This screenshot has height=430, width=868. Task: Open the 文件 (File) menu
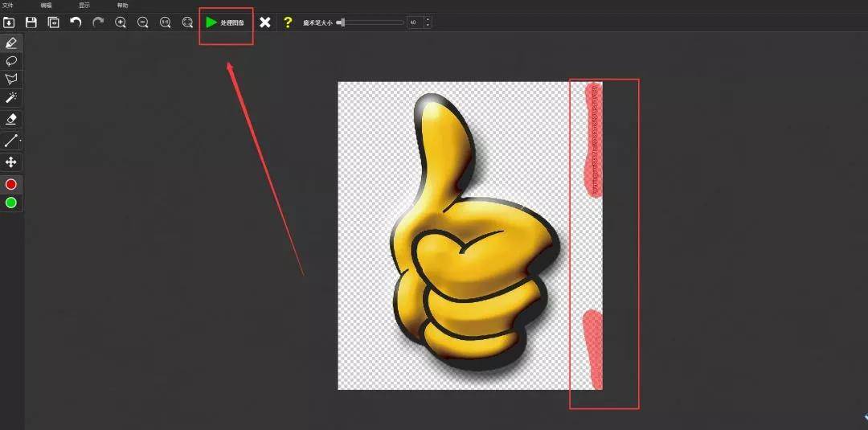(8, 5)
